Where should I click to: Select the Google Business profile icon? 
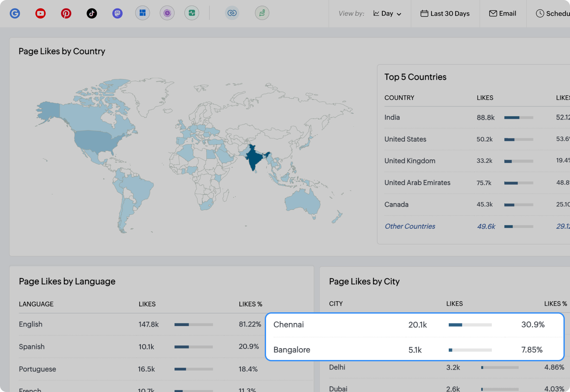click(x=15, y=13)
